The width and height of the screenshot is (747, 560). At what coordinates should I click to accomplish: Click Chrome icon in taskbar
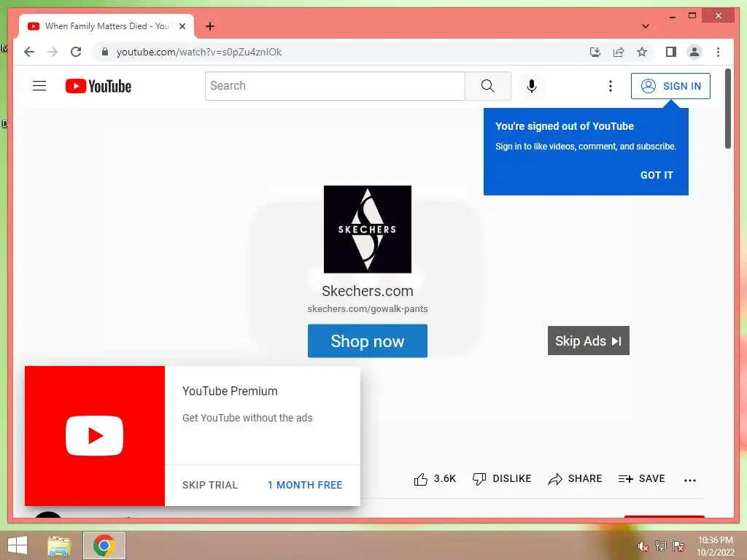pyautogui.click(x=104, y=545)
